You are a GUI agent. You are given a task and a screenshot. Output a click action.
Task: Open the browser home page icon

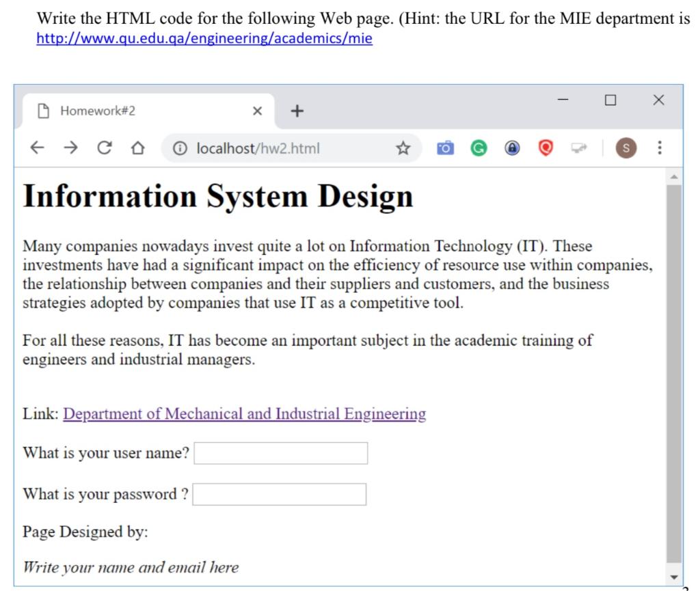[x=138, y=148]
